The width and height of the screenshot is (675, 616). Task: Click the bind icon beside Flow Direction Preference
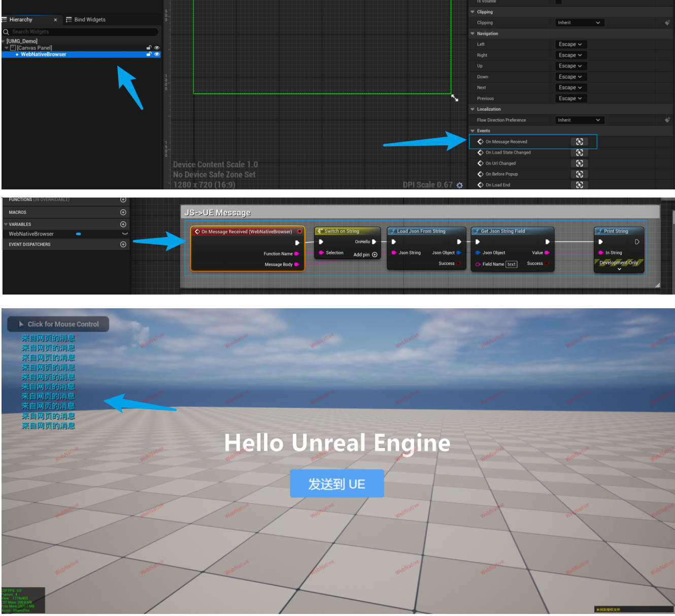point(667,120)
